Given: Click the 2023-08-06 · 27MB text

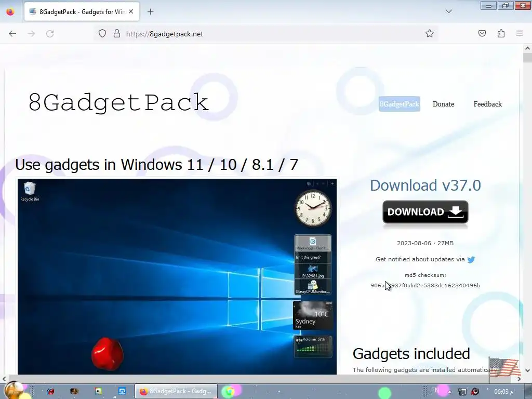Looking at the screenshot, I should coord(425,243).
